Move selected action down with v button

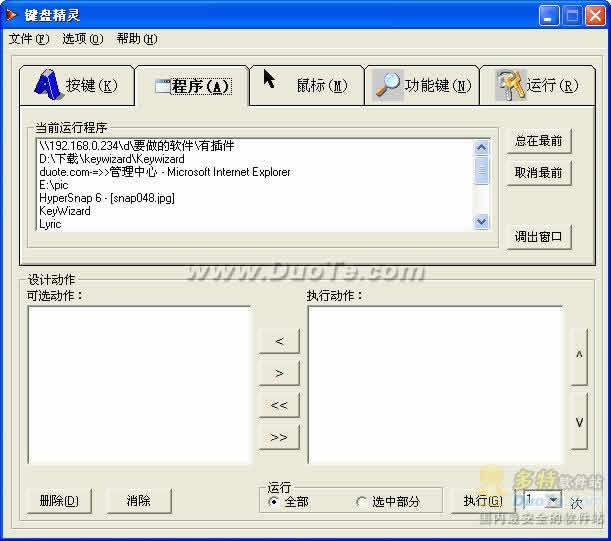coord(579,421)
